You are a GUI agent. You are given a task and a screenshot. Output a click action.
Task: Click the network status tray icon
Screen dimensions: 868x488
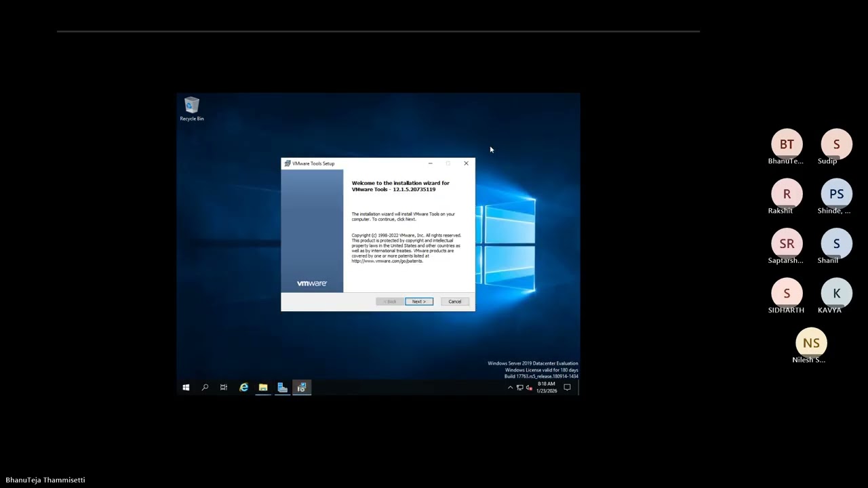pyautogui.click(x=519, y=388)
